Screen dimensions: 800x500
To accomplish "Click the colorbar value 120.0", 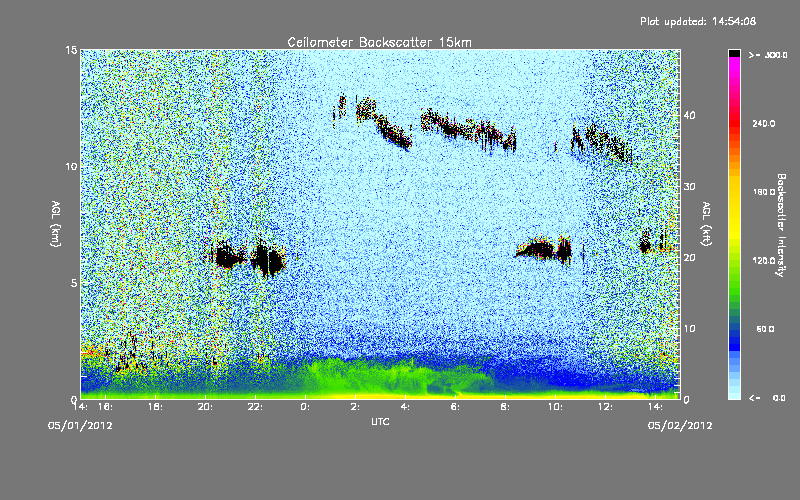I will [x=764, y=261].
